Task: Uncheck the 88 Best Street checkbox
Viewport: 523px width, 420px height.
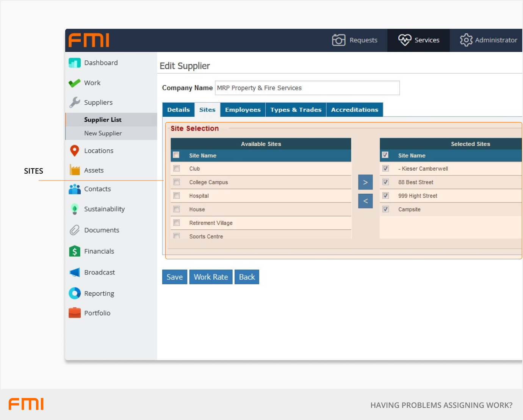Action: (x=385, y=182)
